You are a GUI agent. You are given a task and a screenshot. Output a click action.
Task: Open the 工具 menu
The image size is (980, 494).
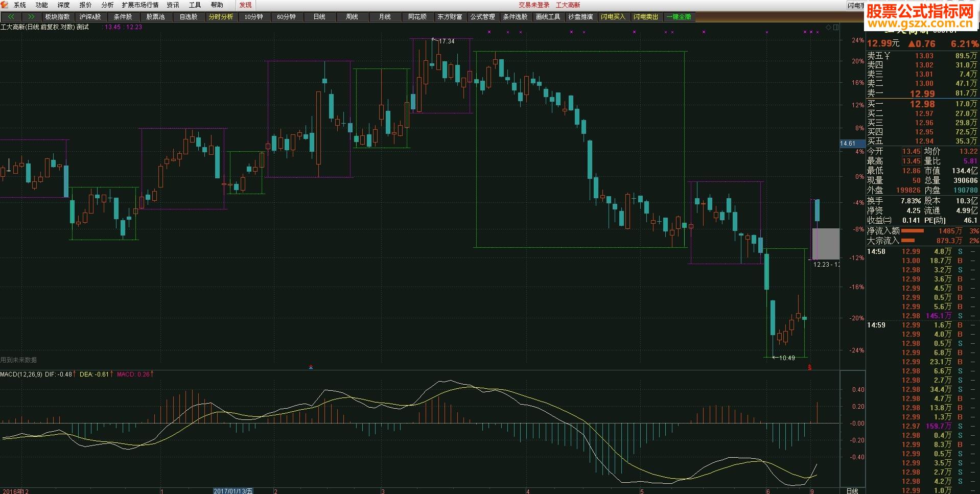point(195,5)
